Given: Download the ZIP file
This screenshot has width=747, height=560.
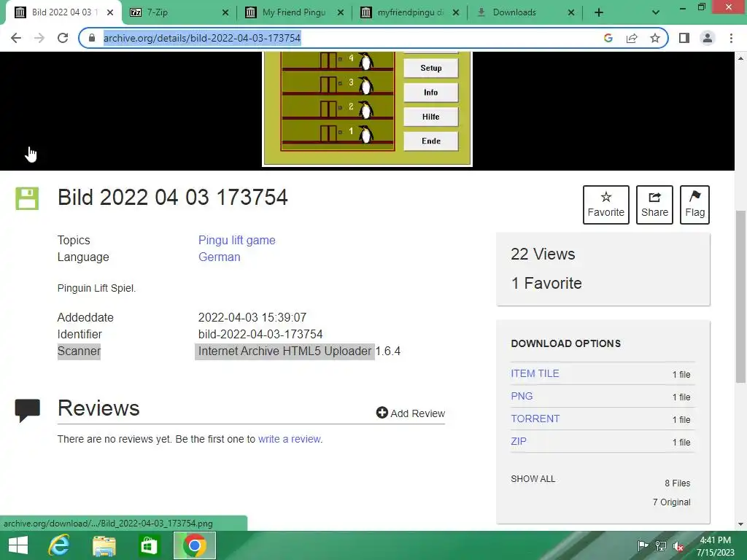Looking at the screenshot, I should coord(519,441).
